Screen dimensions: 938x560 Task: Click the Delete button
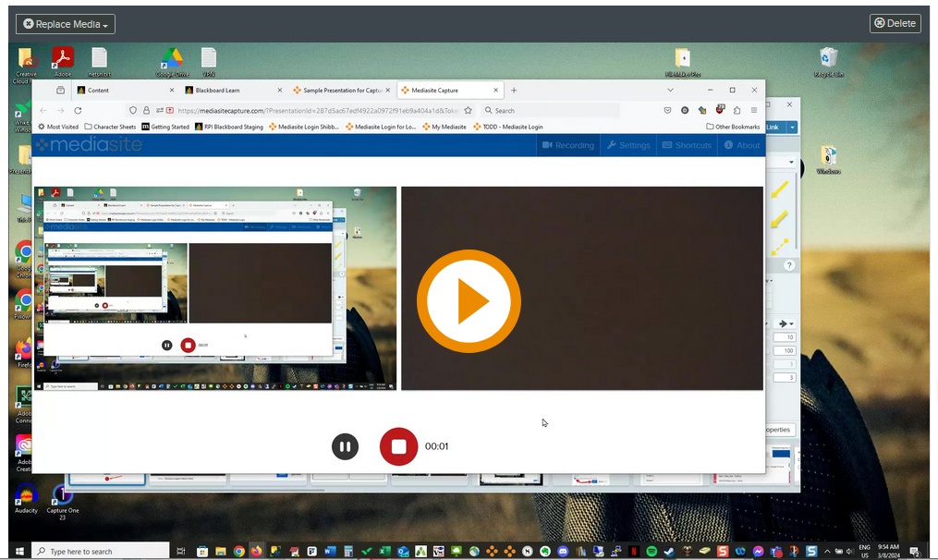[895, 23]
